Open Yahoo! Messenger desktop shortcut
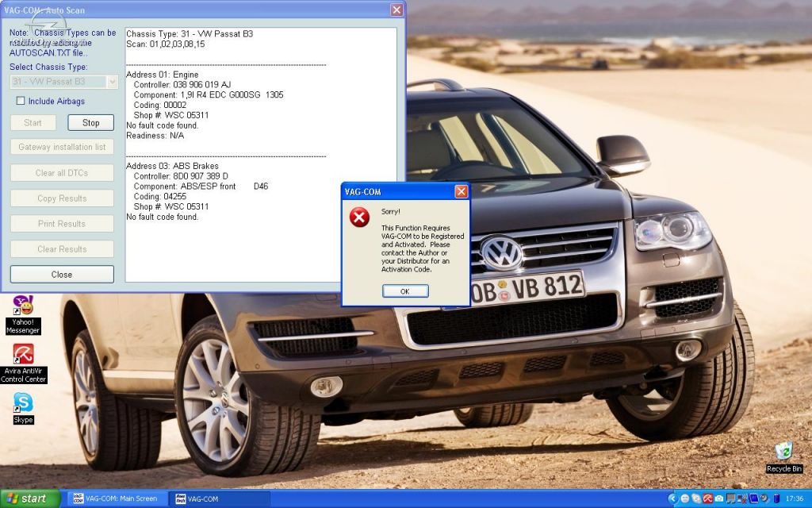The width and height of the screenshot is (812, 508). click(23, 315)
